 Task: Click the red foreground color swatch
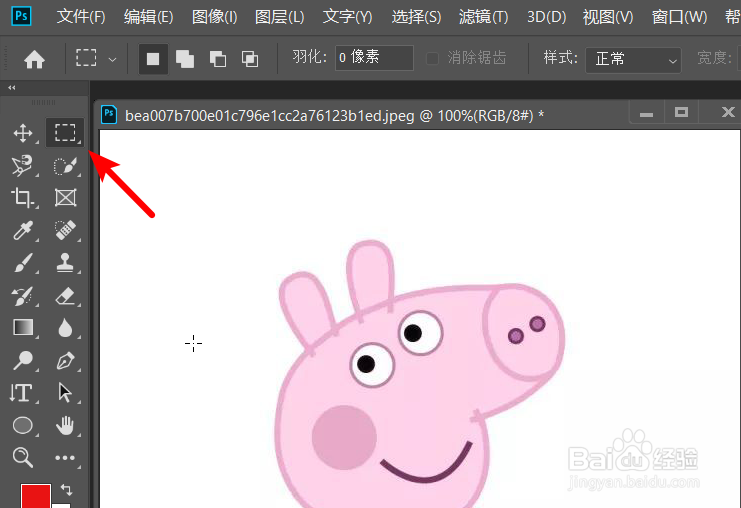(x=35, y=496)
